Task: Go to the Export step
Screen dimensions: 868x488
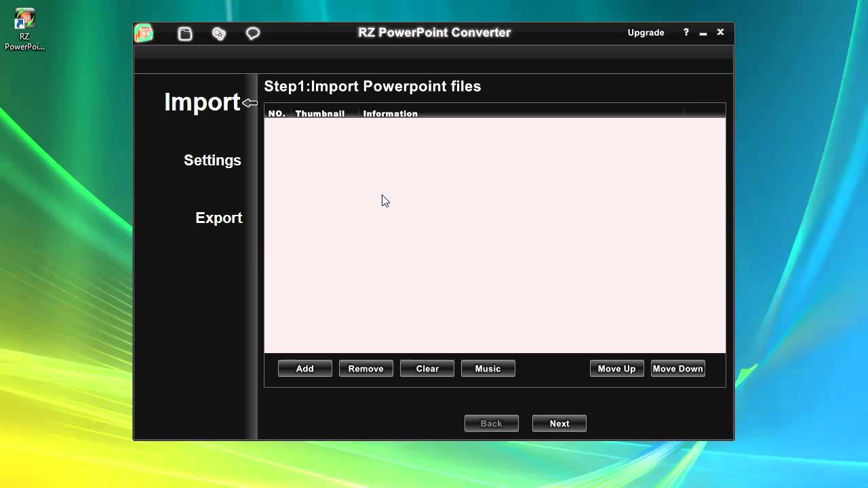Action: click(218, 218)
